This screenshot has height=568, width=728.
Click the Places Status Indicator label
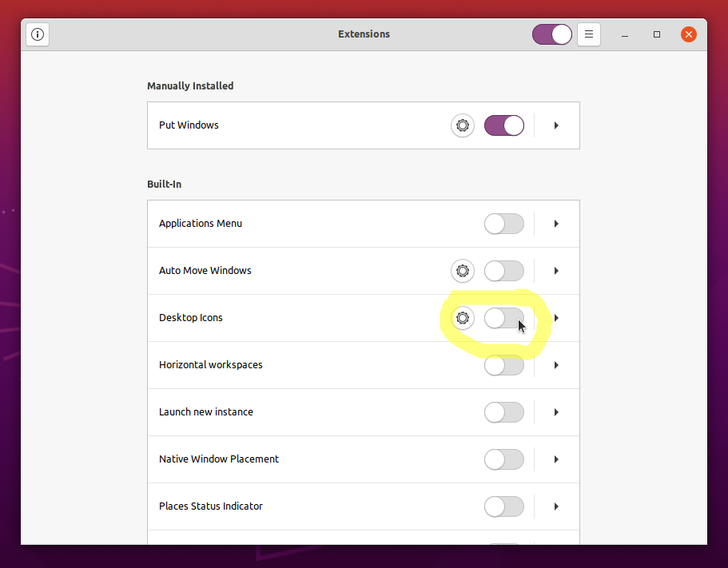click(210, 506)
